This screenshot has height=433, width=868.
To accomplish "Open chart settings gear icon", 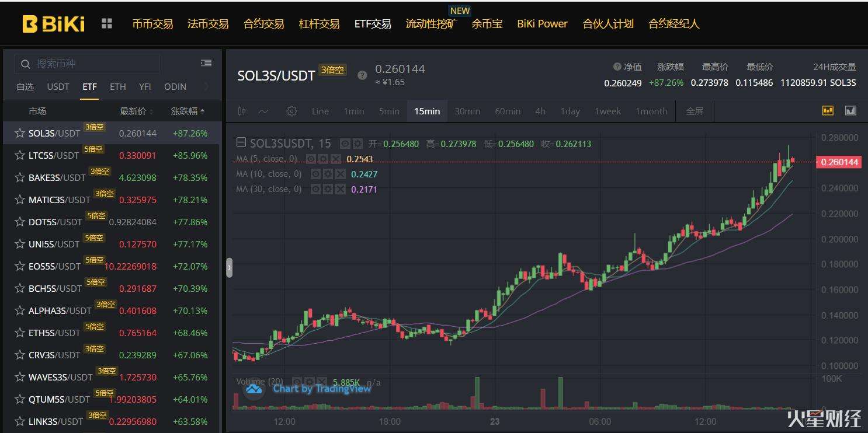I will pos(292,111).
